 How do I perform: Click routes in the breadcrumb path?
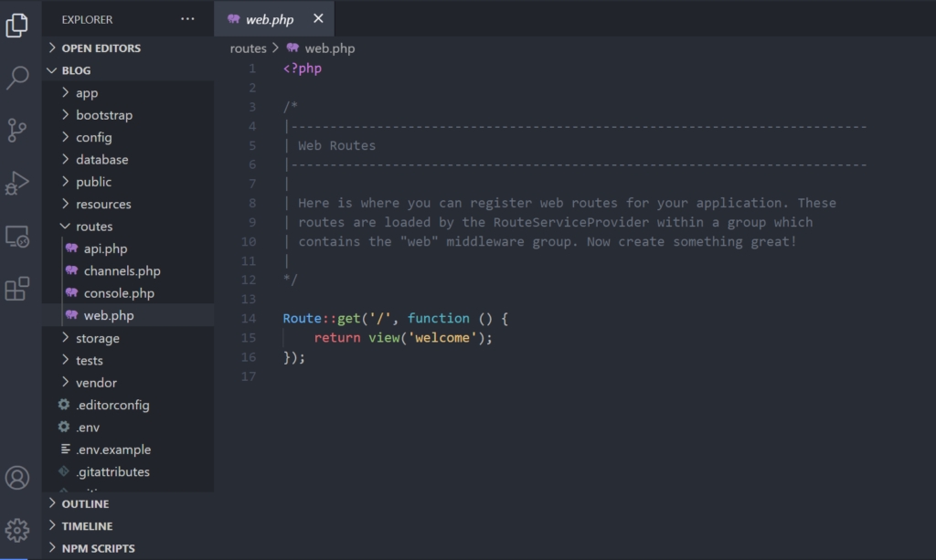tap(248, 48)
